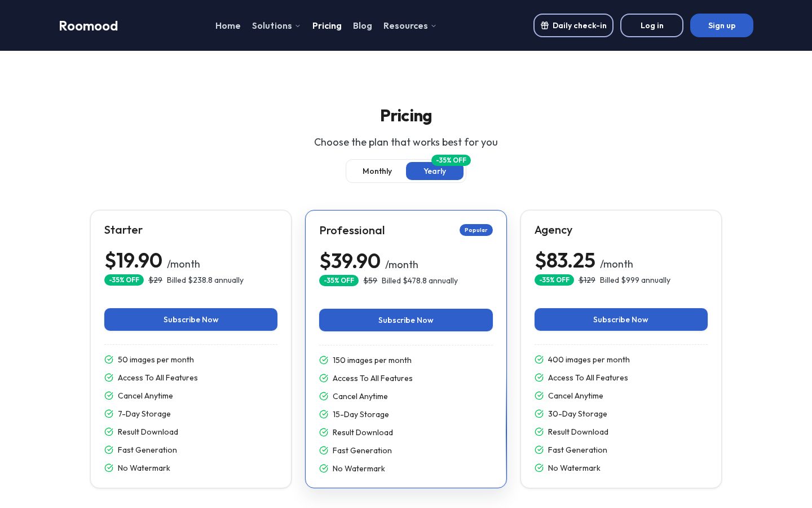
Task: Click 'Billed $238.8 annually' text
Action: point(205,280)
